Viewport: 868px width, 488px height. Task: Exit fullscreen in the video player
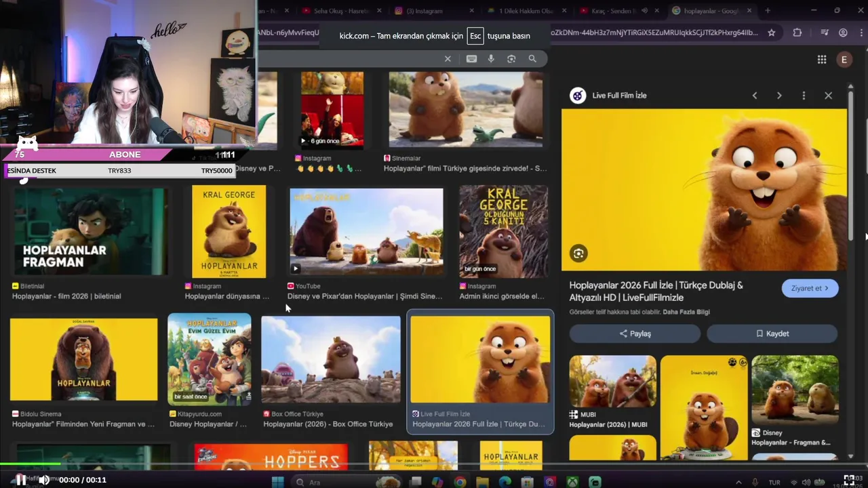(x=849, y=480)
